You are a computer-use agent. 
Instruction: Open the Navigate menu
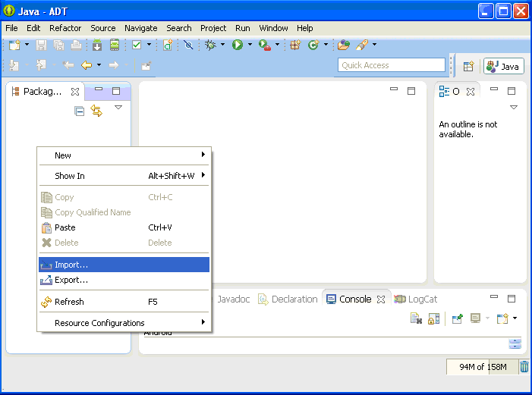(x=141, y=28)
